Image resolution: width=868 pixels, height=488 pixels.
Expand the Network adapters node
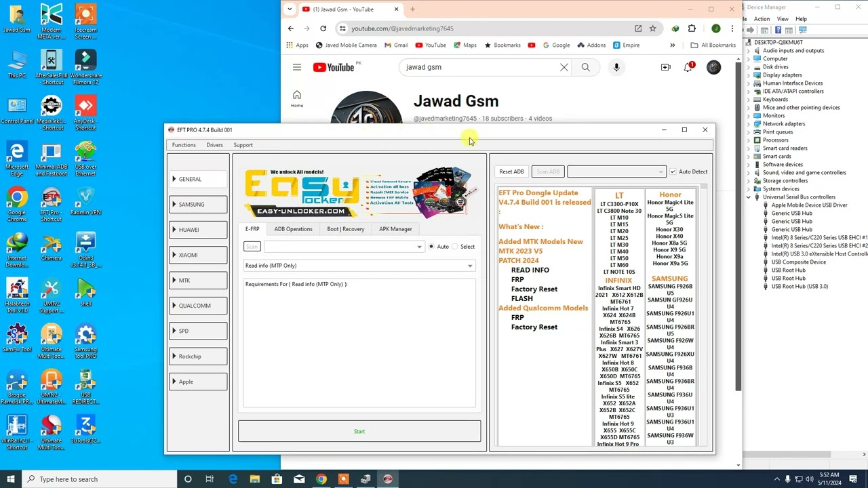click(x=749, y=124)
